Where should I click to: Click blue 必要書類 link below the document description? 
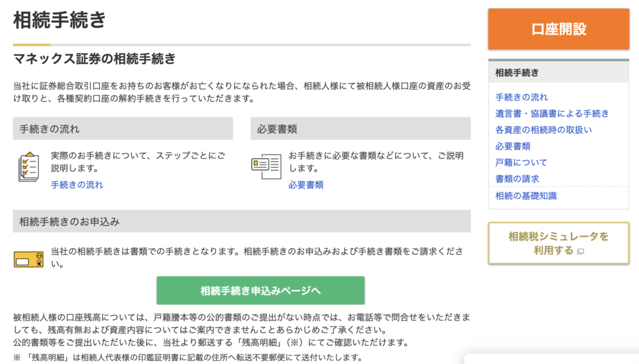pyautogui.click(x=306, y=184)
